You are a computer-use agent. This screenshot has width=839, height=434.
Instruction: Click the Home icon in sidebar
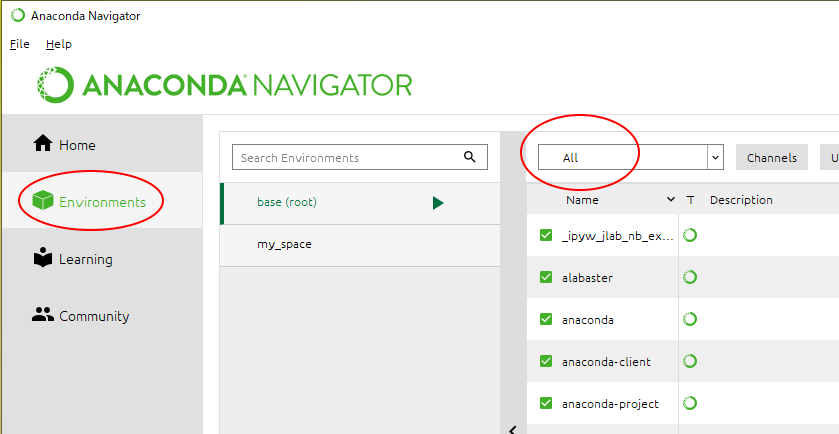[43, 144]
